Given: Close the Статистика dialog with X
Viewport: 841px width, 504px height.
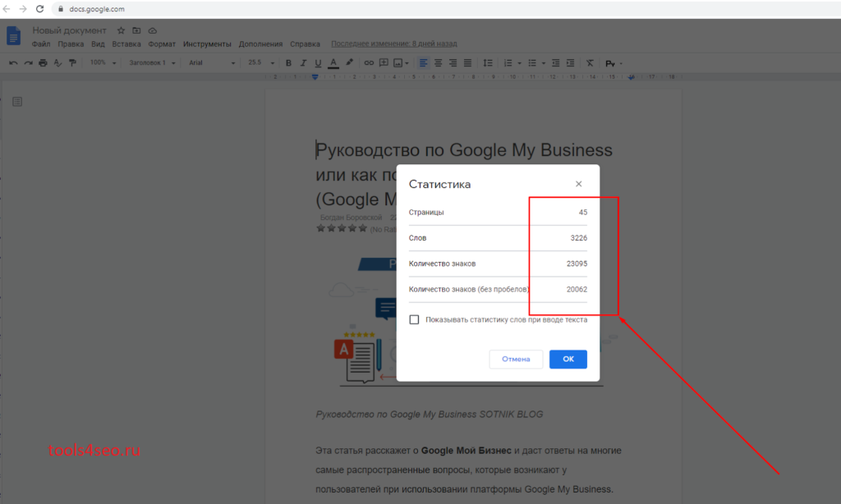Looking at the screenshot, I should 579,184.
